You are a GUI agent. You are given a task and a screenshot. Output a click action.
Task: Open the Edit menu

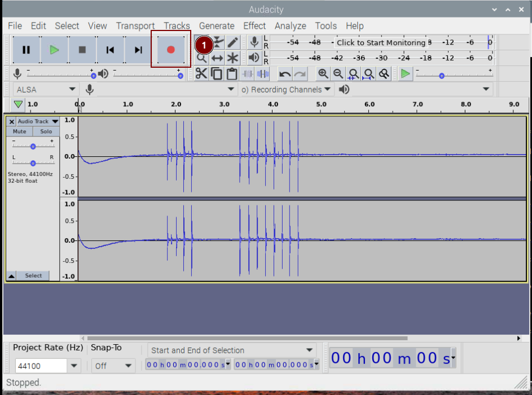pos(38,26)
